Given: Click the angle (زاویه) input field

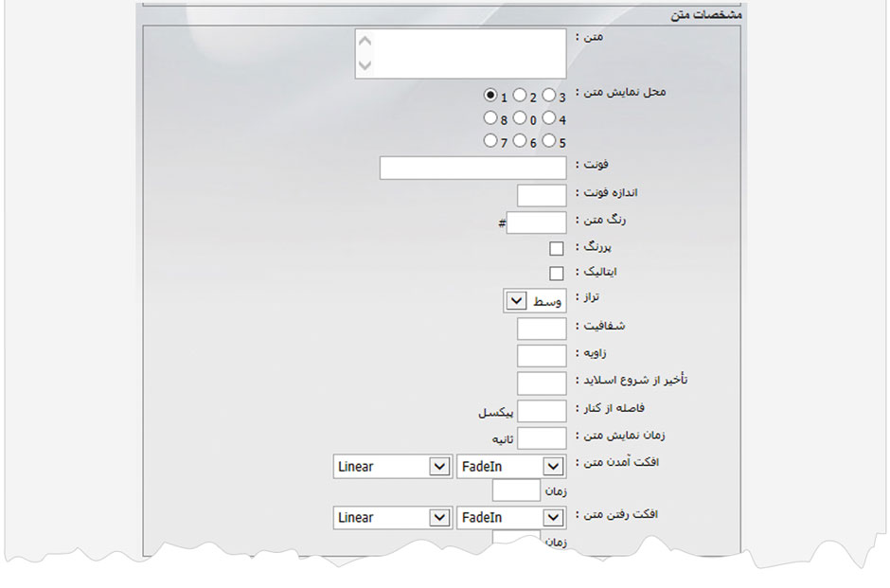Looking at the screenshot, I should coord(542,356).
